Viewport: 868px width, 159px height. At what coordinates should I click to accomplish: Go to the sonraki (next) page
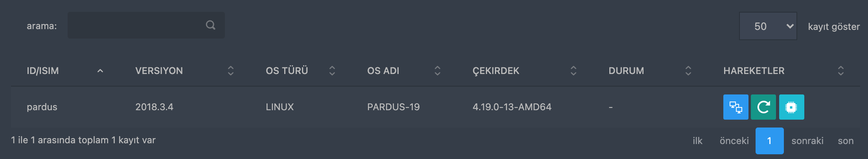(x=807, y=141)
